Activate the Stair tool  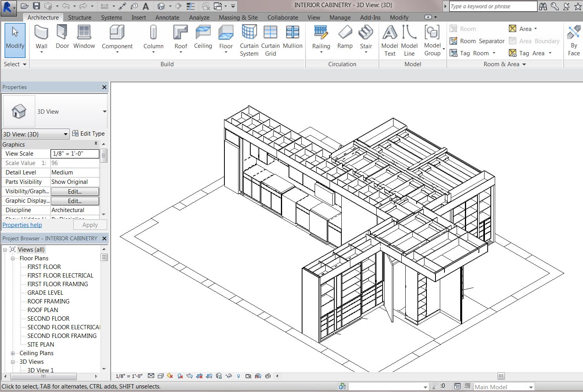click(x=366, y=37)
